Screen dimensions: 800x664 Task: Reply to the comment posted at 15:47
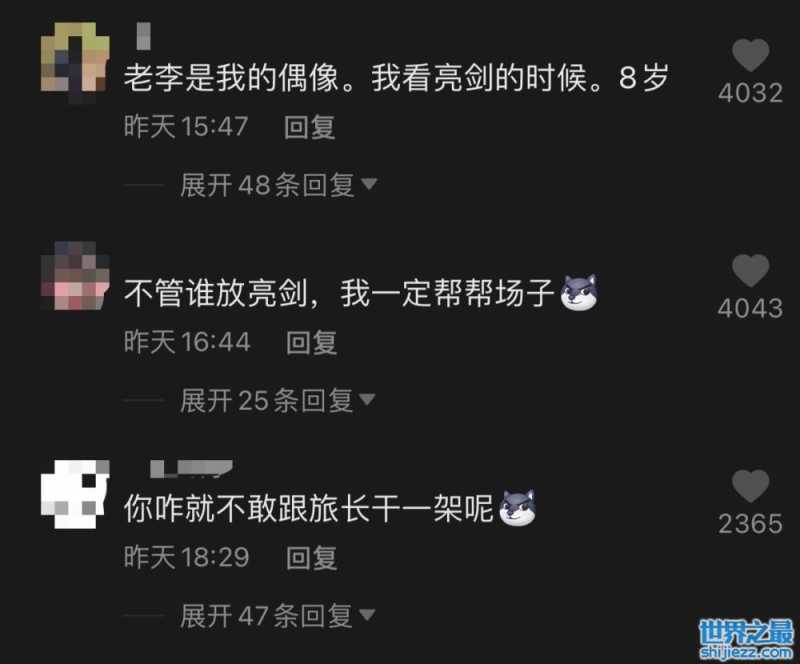pos(309,127)
